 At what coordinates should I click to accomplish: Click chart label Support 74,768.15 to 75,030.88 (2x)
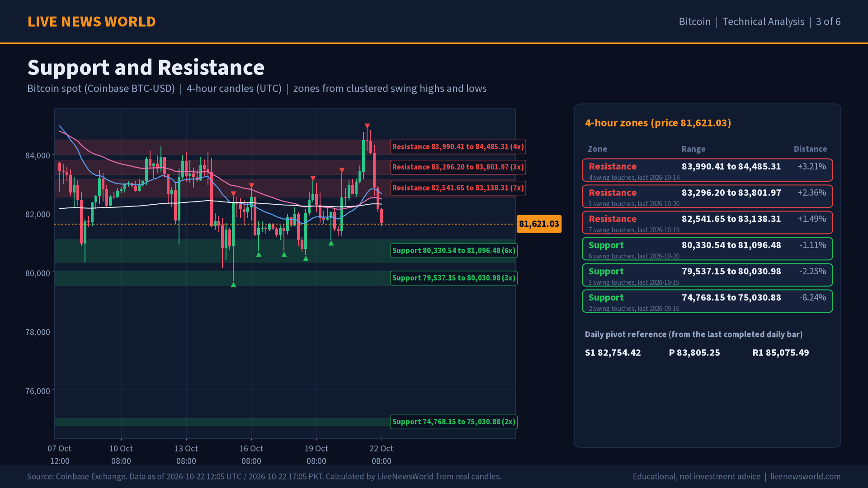pyautogui.click(x=454, y=422)
